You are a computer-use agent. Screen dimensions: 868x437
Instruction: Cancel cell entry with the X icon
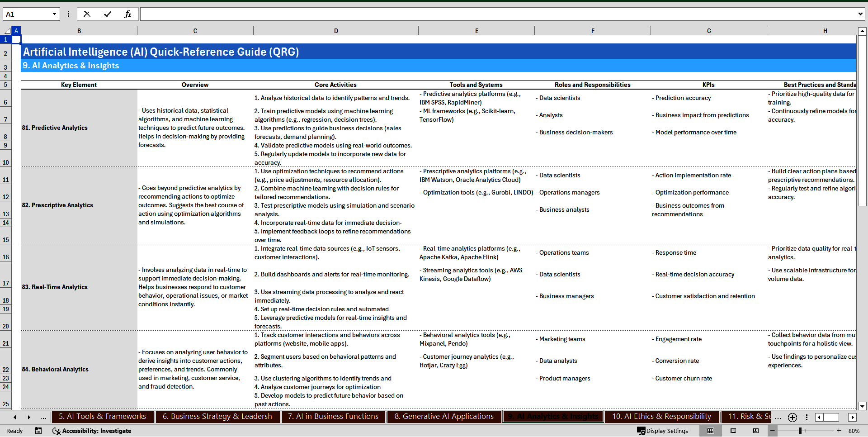click(87, 14)
